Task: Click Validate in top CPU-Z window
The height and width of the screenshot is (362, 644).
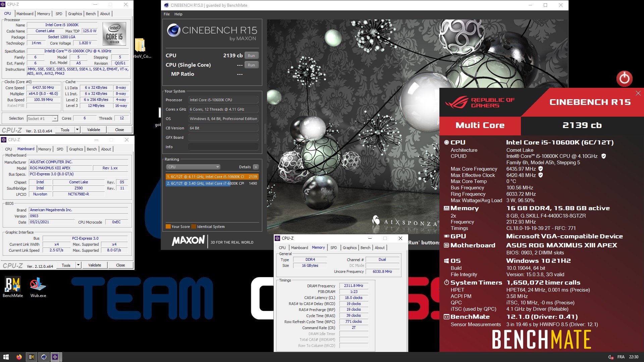Action: tap(94, 130)
